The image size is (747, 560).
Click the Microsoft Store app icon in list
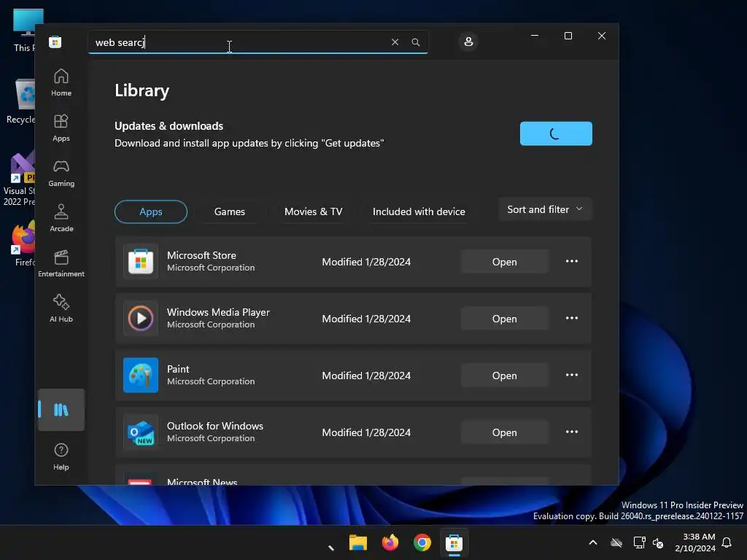(x=141, y=262)
